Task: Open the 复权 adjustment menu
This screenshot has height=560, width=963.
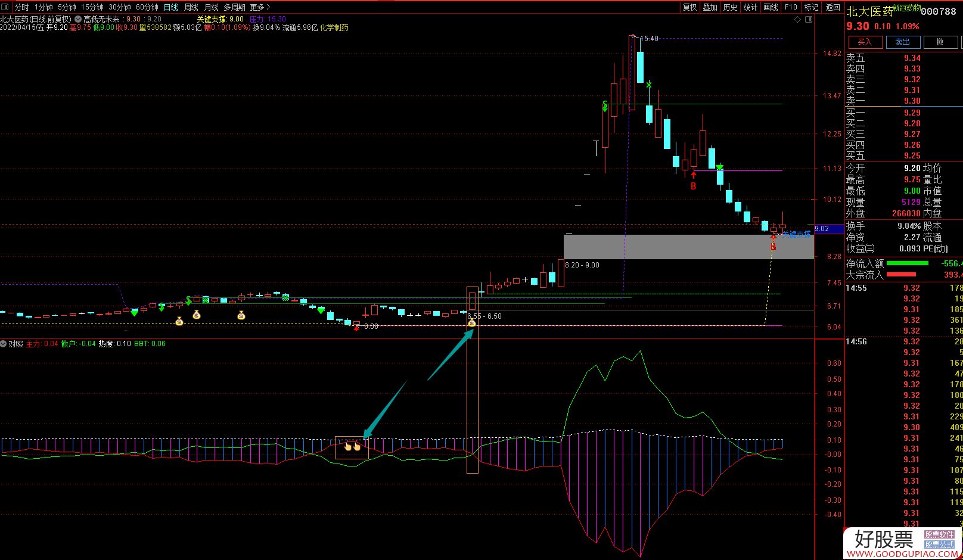Action: pos(689,7)
